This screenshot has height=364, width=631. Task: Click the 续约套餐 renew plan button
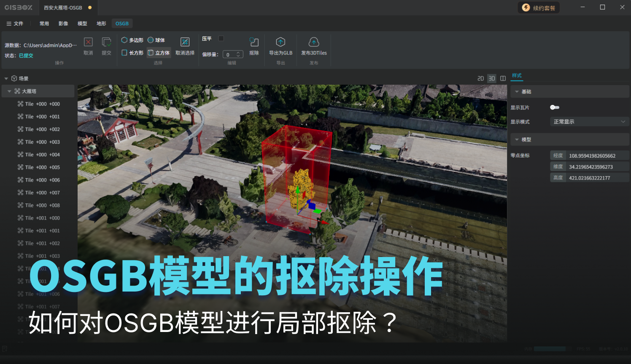[539, 8]
